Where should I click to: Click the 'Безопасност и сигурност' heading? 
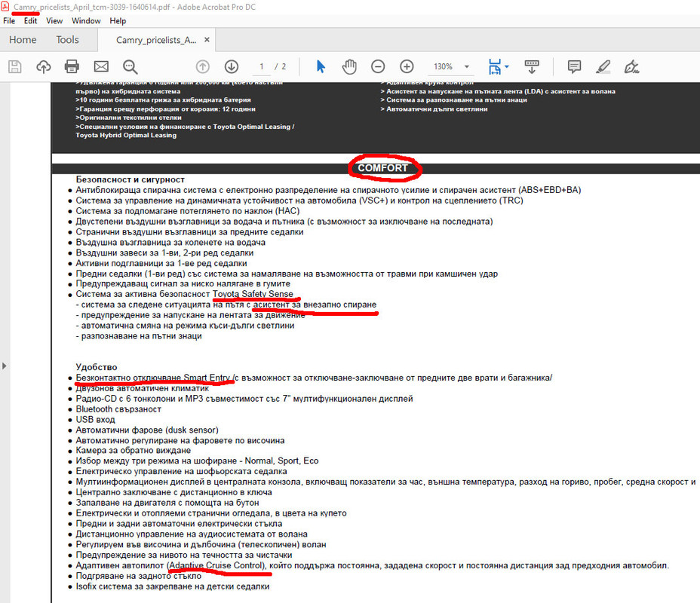coord(130,179)
